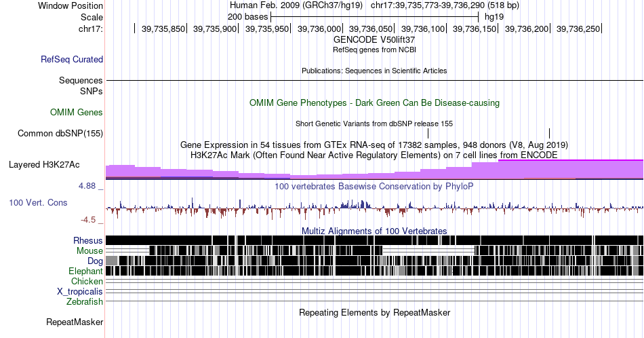This screenshot has height=338, width=644.
Task: Click the OMIM Genes track label
Action: pyautogui.click(x=76, y=112)
